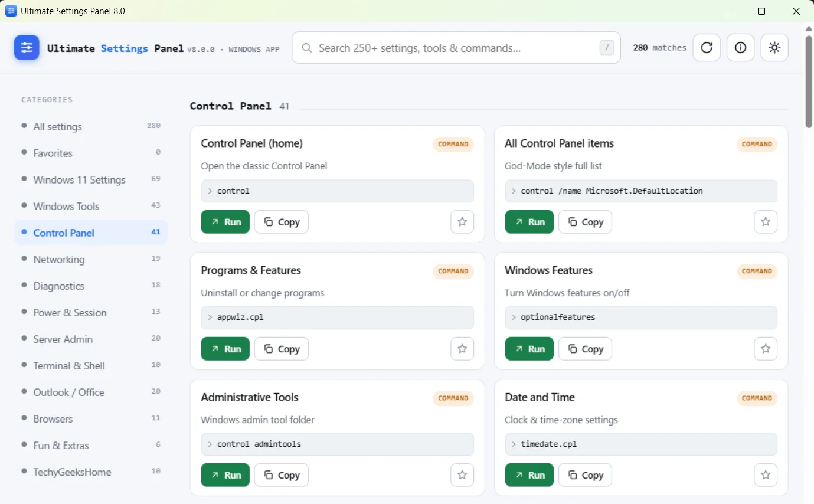This screenshot has width=814, height=504.
Task: Favorite the Control Panel (home) card star
Action: [x=462, y=222]
